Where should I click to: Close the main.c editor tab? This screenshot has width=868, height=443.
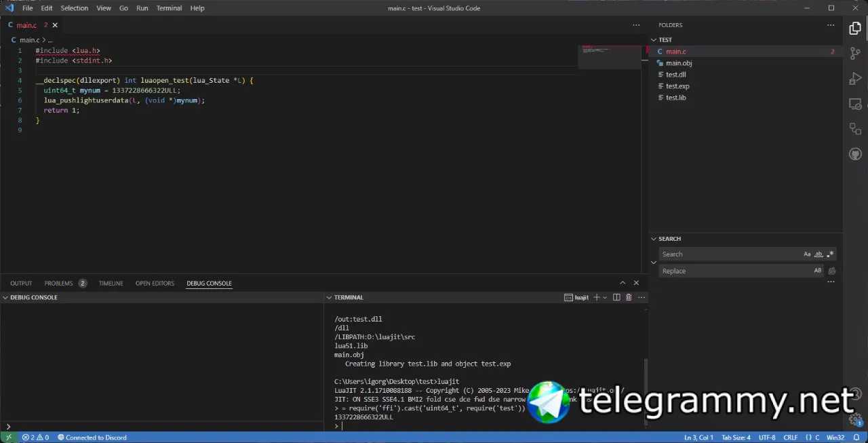pyautogui.click(x=55, y=25)
